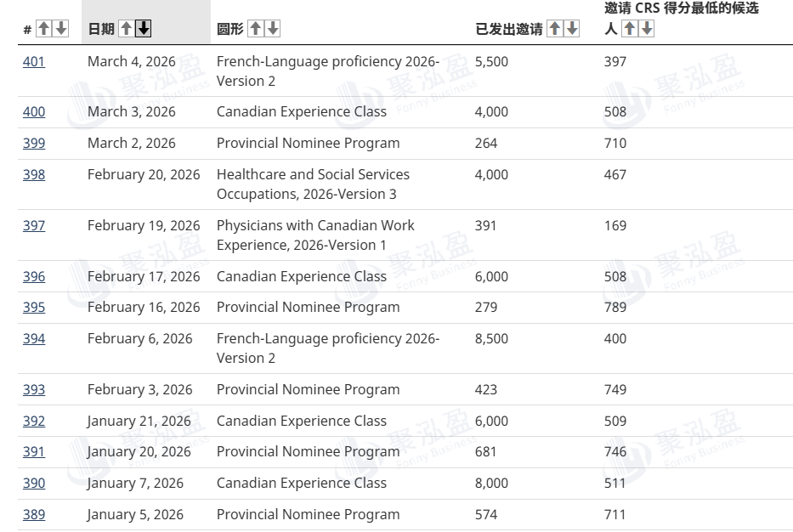Open draw number 390 link
This screenshot has height=532, width=793.
(34, 484)
